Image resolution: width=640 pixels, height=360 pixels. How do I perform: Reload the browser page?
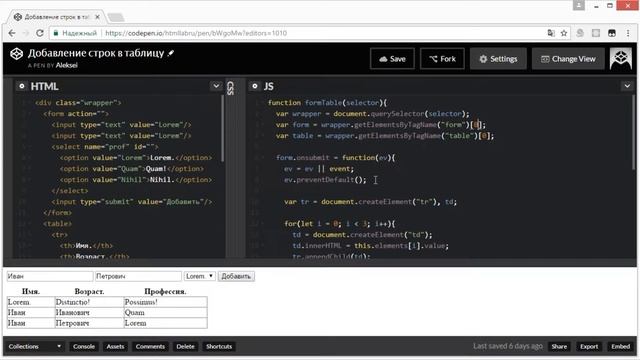pyautogui.click(x=40, y=33)
